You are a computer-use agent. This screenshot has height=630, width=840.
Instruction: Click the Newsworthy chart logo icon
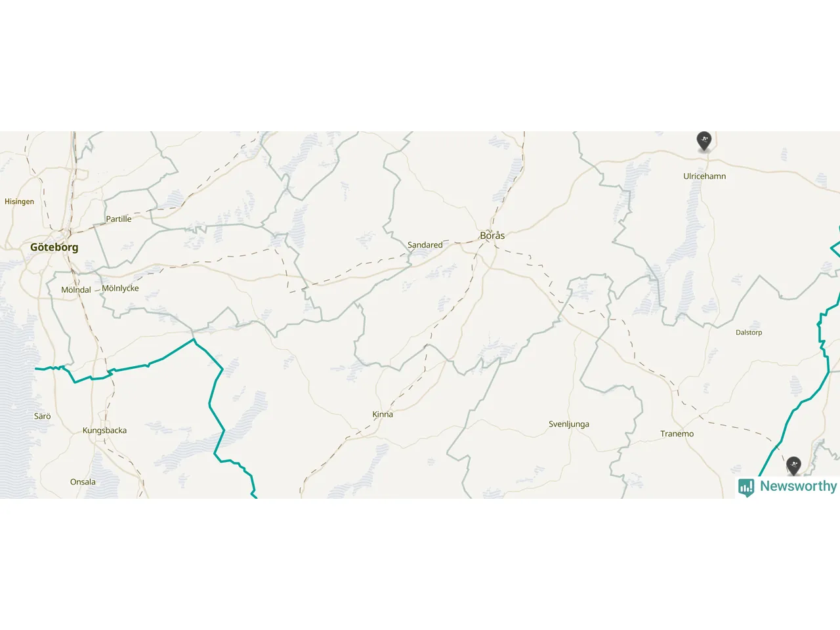click(746, 487)
